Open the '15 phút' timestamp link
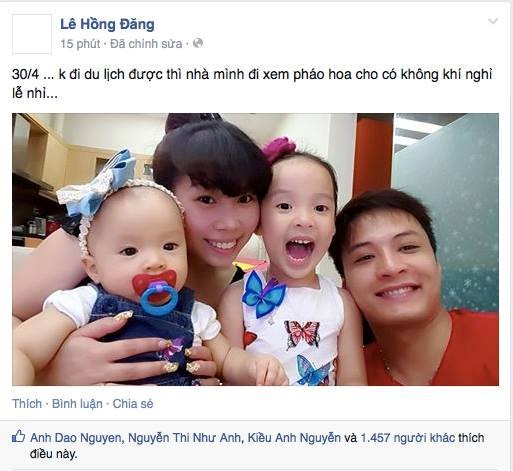This screenshot has width=513, height=471. [80, 44]
